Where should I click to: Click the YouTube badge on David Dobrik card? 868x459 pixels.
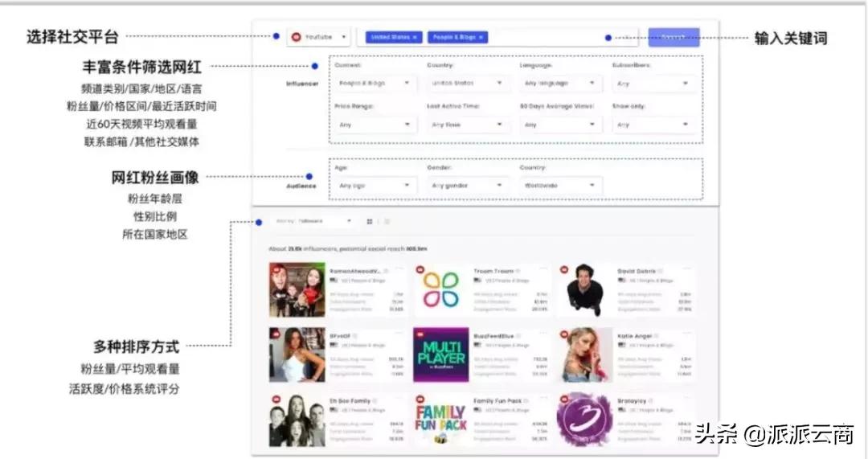pyautogui.click(x=564, y=269)
